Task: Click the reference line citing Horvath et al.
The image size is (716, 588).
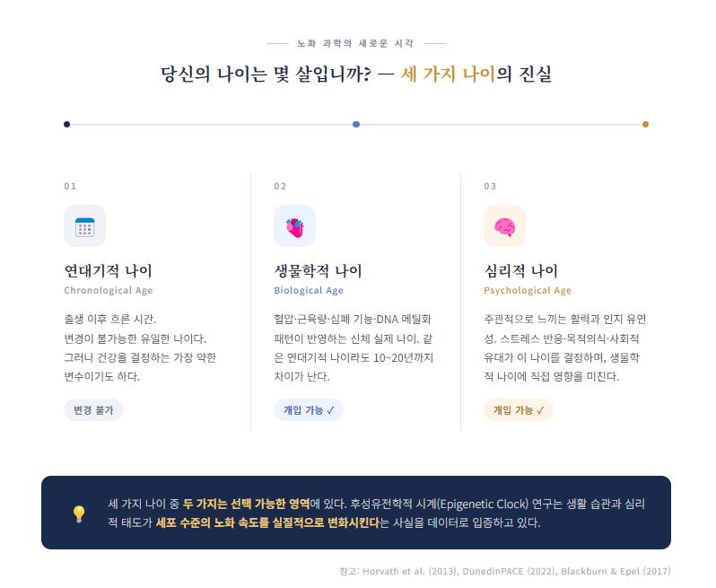Action: (505, 571)
